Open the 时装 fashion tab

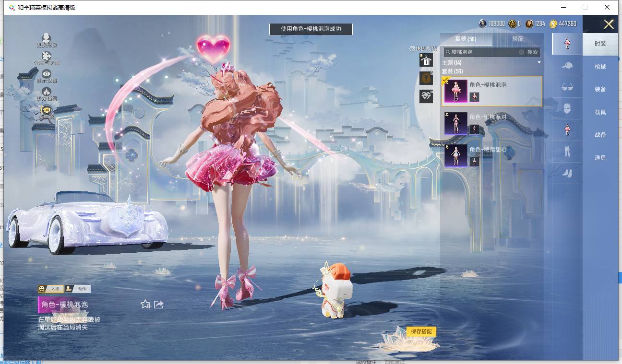[600, 44]
